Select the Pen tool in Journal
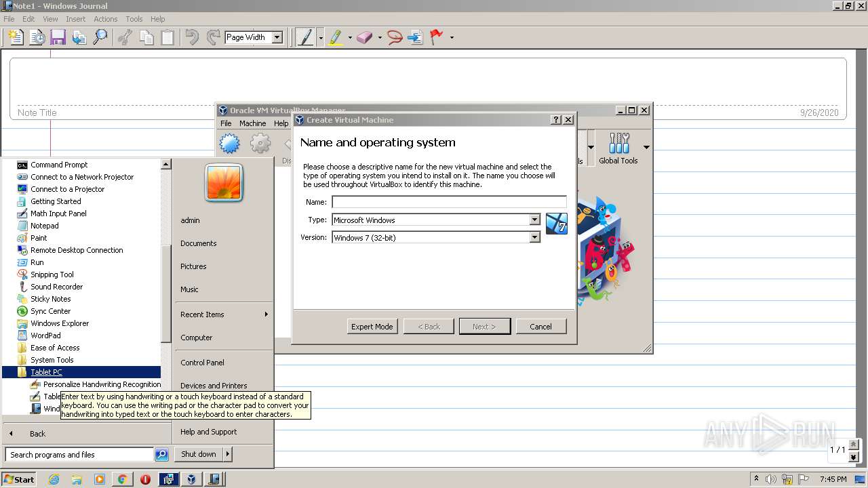868x488 pixels. 305,37
